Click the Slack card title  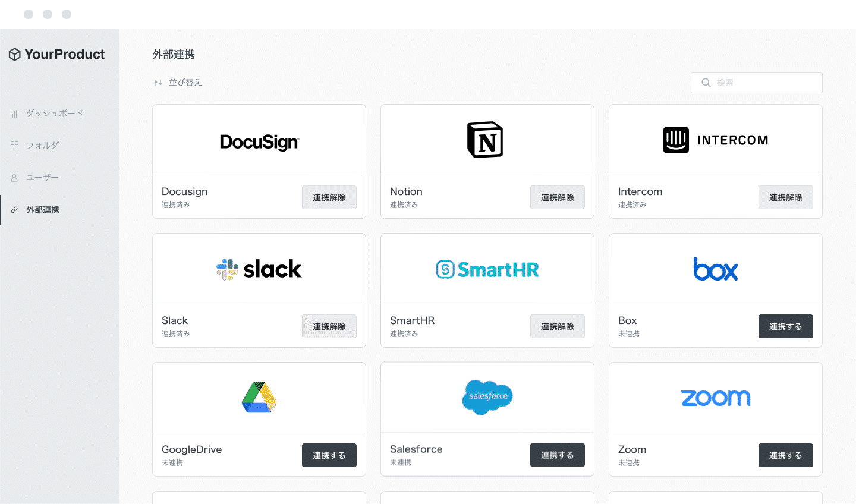click(x=175, y=320)
